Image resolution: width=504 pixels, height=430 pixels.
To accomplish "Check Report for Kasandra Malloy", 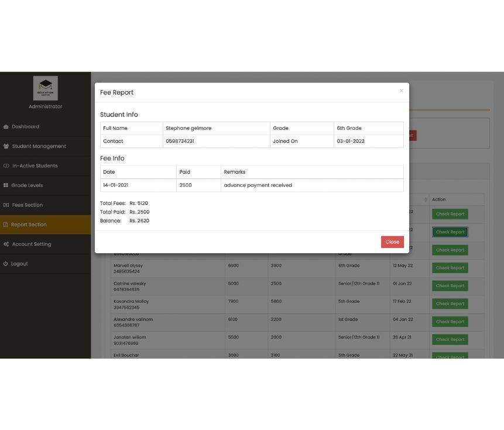I will point(450,304).
